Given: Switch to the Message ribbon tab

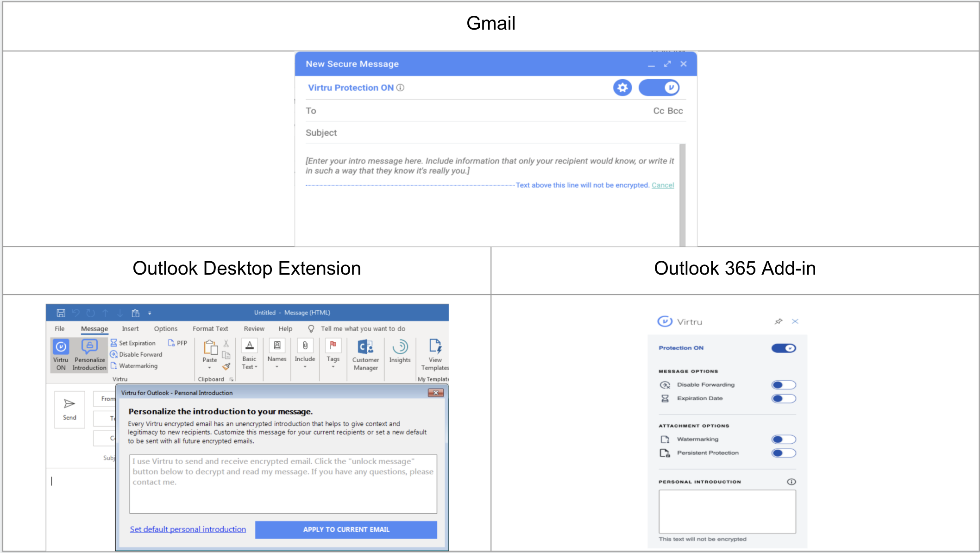Looking at the screenshot, I should tap(94, 328).
